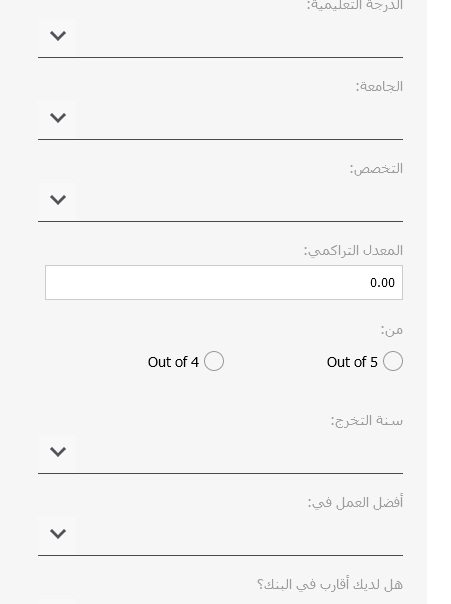
Task: Open the الجامعة select field
Action: pos(220,120)
